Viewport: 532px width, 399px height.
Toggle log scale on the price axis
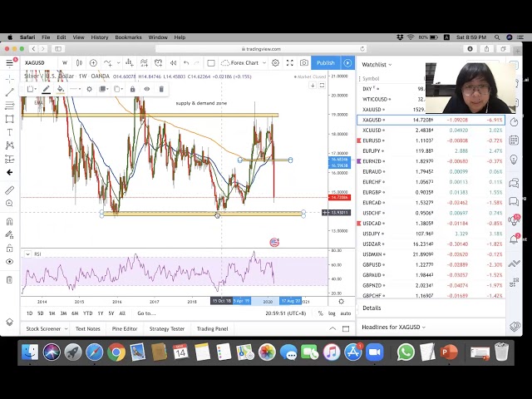click(332, 313)
